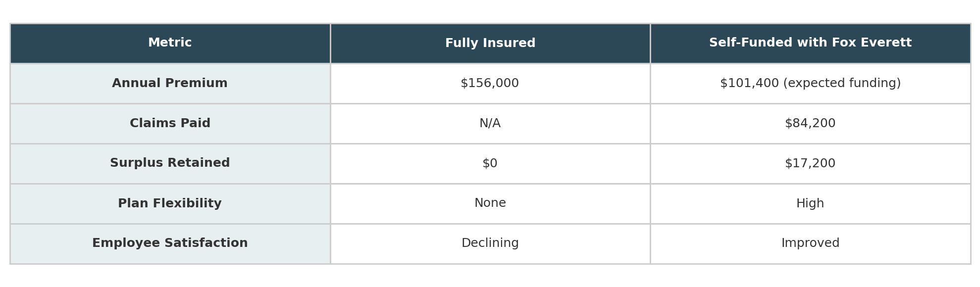
Task: Click the None plan flexibility cell
Action: click(x=490, y=204)
